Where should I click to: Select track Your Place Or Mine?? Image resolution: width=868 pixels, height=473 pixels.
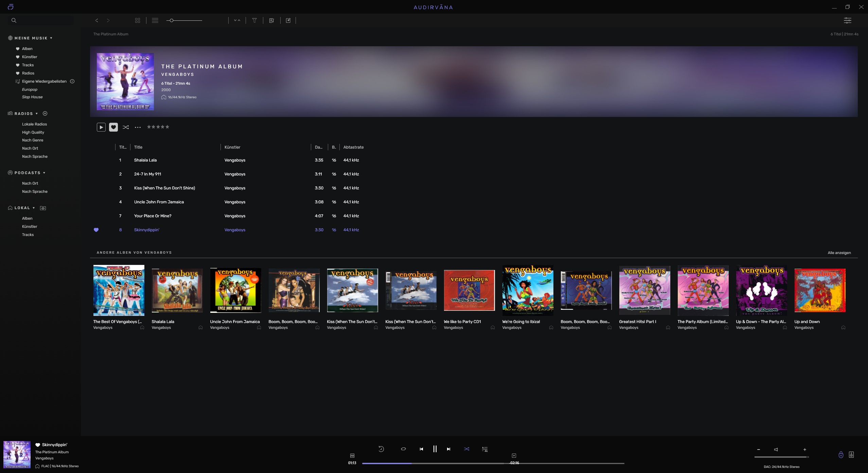coord(153,216)
